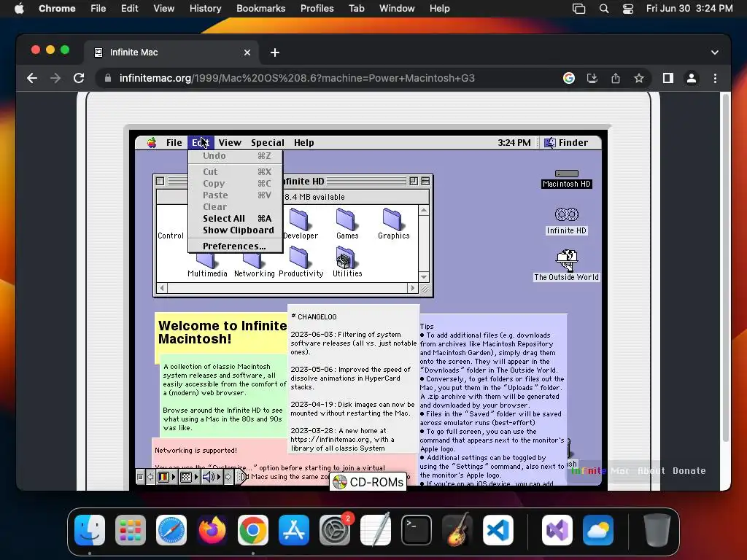Open Launchpad from the Dock

pos(131,530)
